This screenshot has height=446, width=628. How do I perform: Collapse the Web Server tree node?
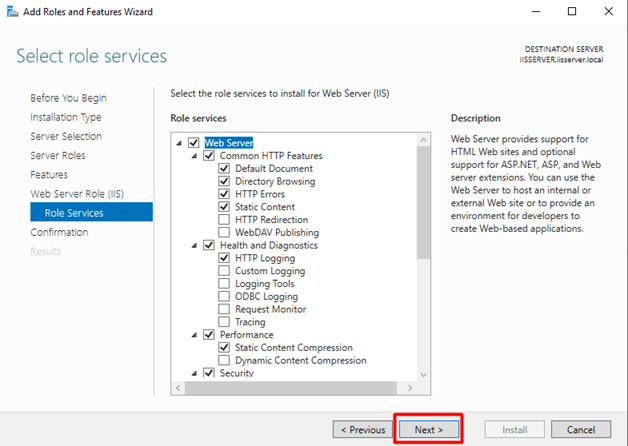(x=179, y=143)
